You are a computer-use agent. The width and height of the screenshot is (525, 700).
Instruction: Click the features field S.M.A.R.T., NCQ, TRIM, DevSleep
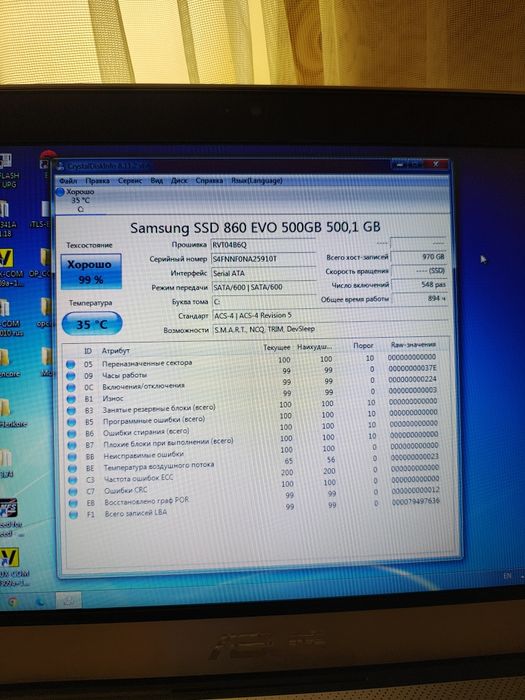pyautogui.click(x=329, y=329)
